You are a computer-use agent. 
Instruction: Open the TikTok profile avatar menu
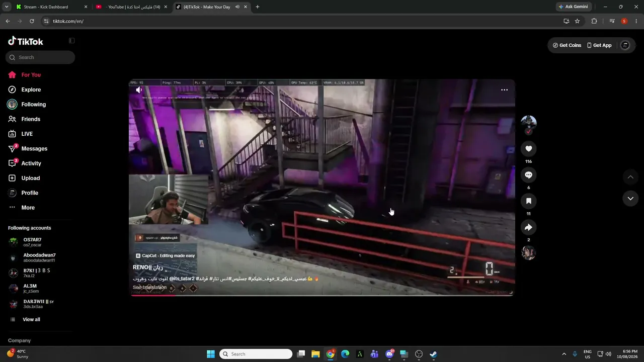point(625,45)
